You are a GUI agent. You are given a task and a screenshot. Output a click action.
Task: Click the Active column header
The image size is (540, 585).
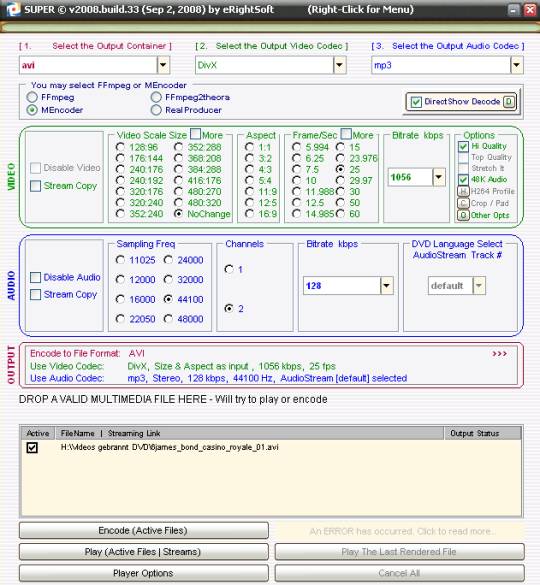[38, 434]
